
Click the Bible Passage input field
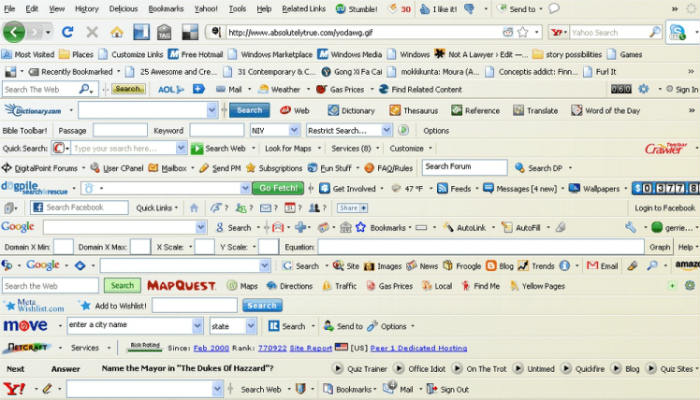tap(120, 130)
